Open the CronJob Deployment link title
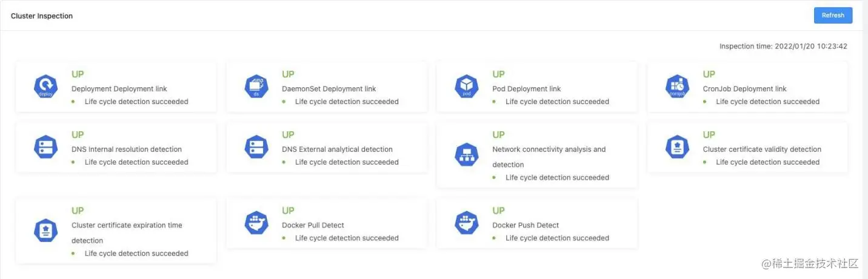Screen dimensions: 868x279 pyautogui.click(x=744, y=89)
